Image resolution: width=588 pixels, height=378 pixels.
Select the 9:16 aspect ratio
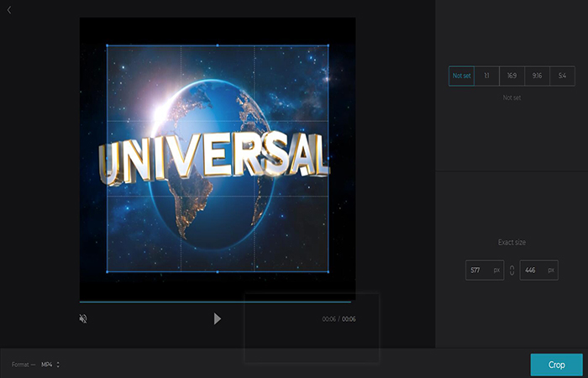pyautogui.click(x=537, y=76)
